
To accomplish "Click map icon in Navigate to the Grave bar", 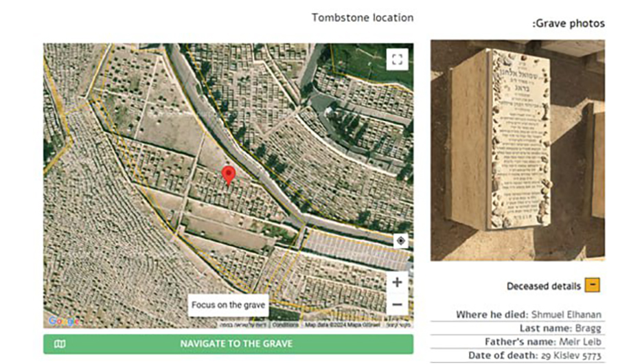I will [60, 344].
